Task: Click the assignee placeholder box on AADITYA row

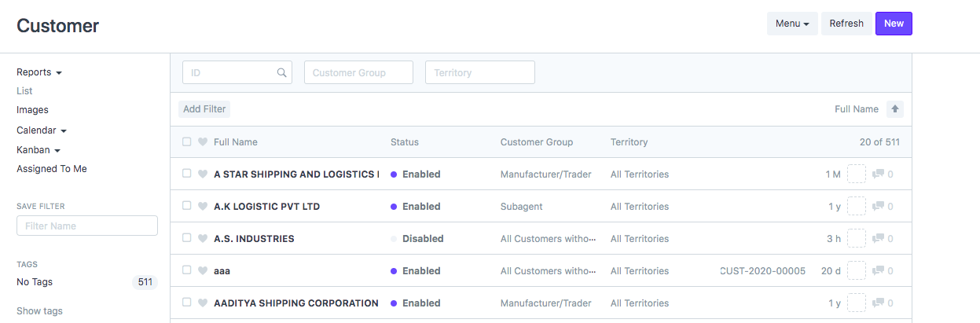Action: (x=857, y=303)
